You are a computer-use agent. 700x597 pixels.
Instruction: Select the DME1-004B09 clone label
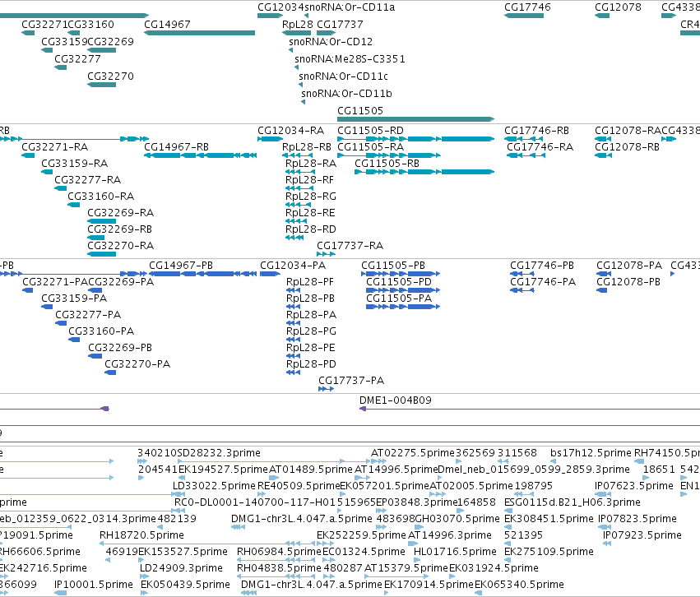pyautogui.click(x=395, y=400)
